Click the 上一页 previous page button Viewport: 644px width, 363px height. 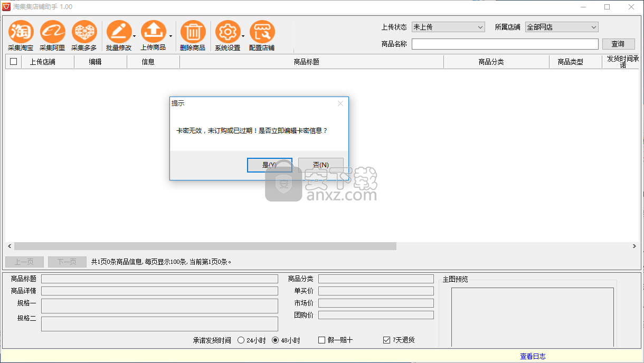click(24, 262)
